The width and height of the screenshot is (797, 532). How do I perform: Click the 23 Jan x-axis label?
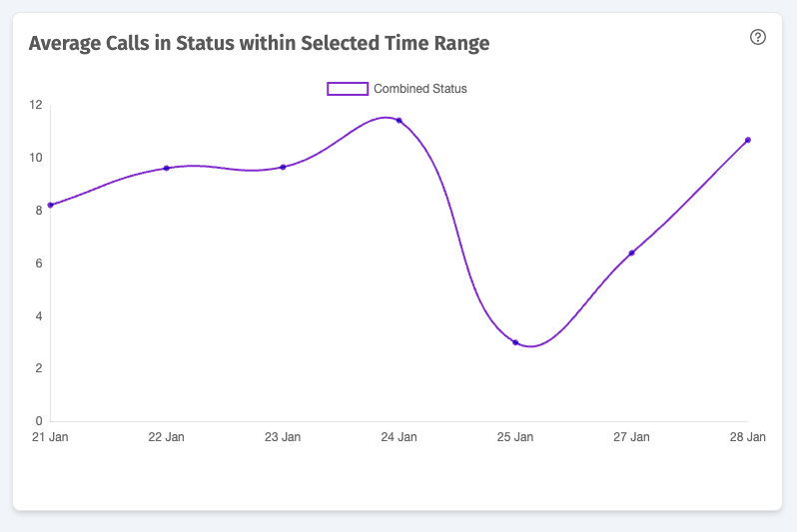pyautogui.click(x=283, y=437)
